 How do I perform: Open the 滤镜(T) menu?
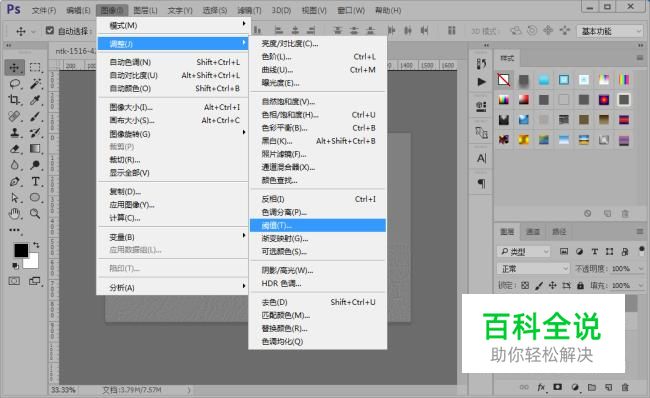(249, 10)
